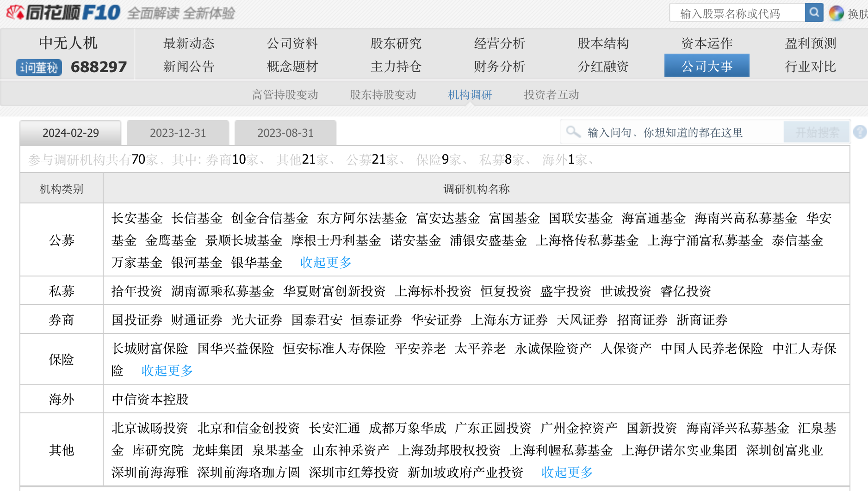Click 广州金控资产 institution name

pos(579,428)
